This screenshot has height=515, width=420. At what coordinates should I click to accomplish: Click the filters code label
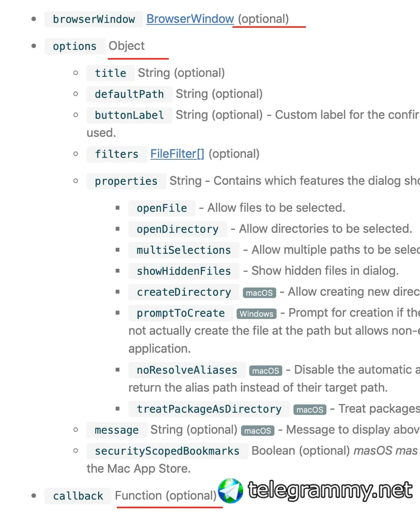point(117,154)
